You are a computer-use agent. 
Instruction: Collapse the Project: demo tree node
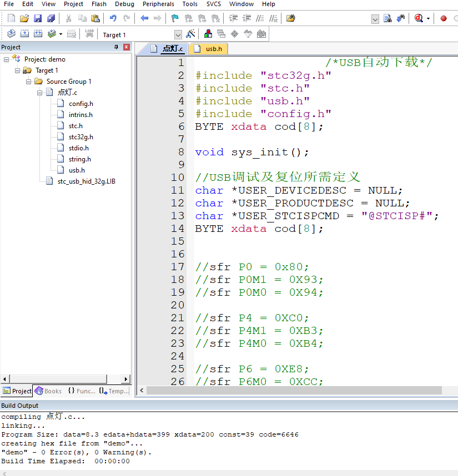(x=6, y=59)
